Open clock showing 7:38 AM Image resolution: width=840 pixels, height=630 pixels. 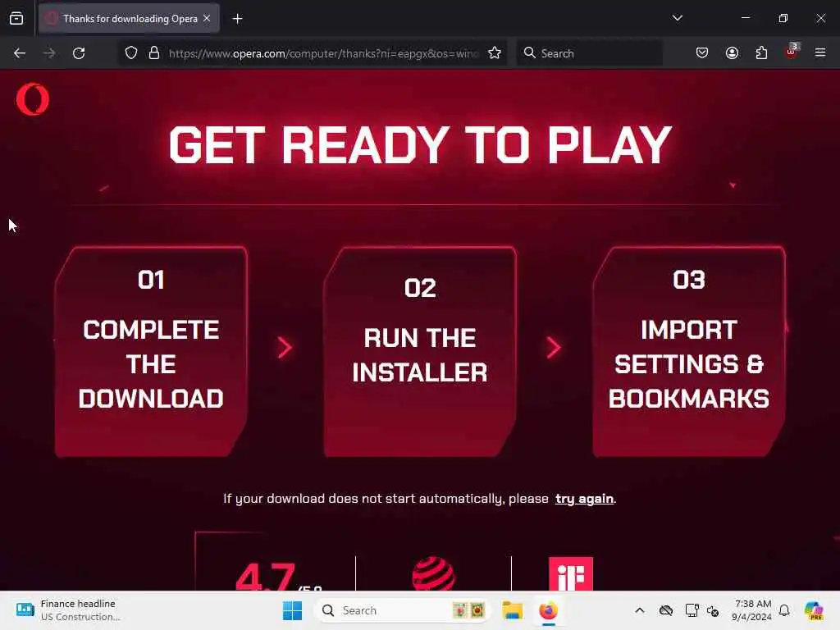[x=752, y=610]
